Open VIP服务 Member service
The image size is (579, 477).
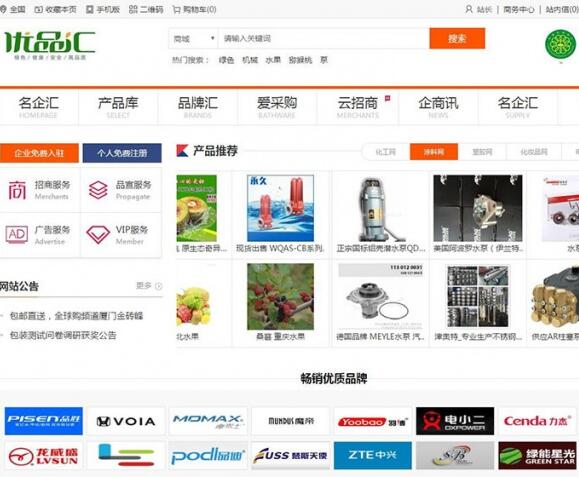[x=121, y=235]
